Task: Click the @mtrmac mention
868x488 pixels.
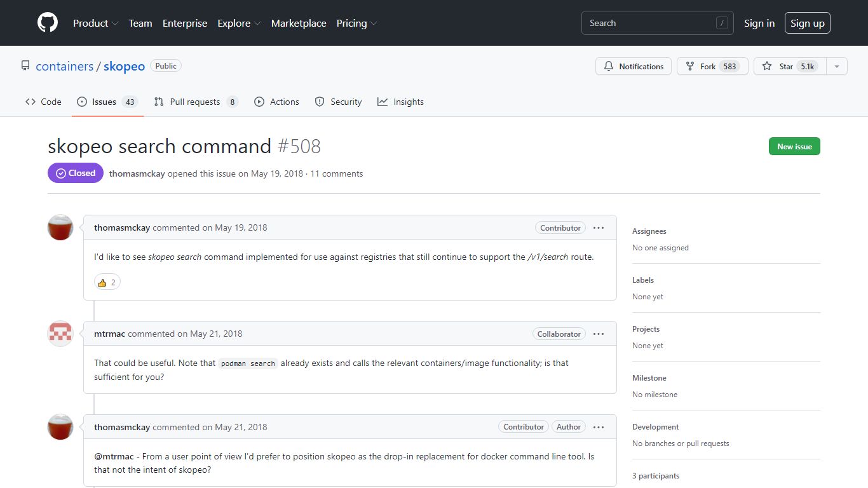Action: pos(114,456)
